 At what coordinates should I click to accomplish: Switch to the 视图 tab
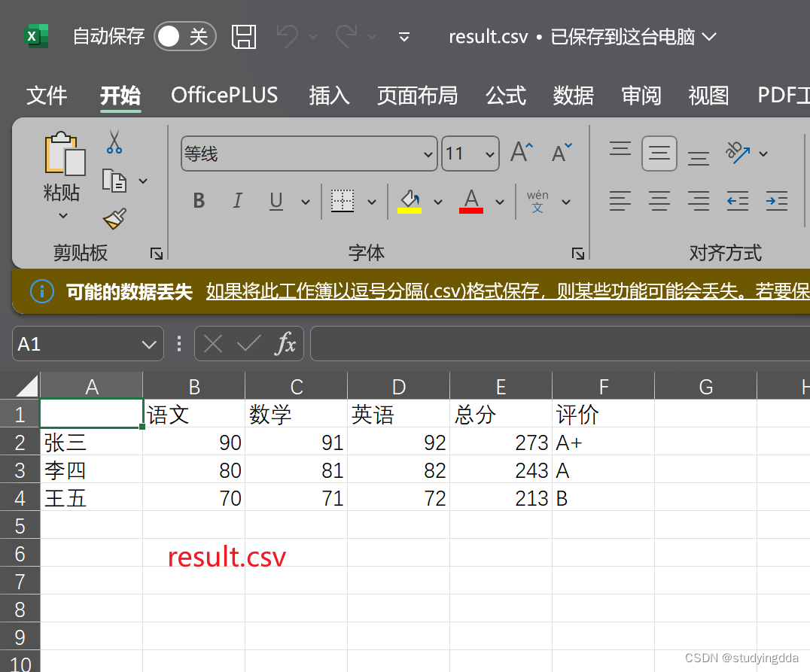coord(709,96)
